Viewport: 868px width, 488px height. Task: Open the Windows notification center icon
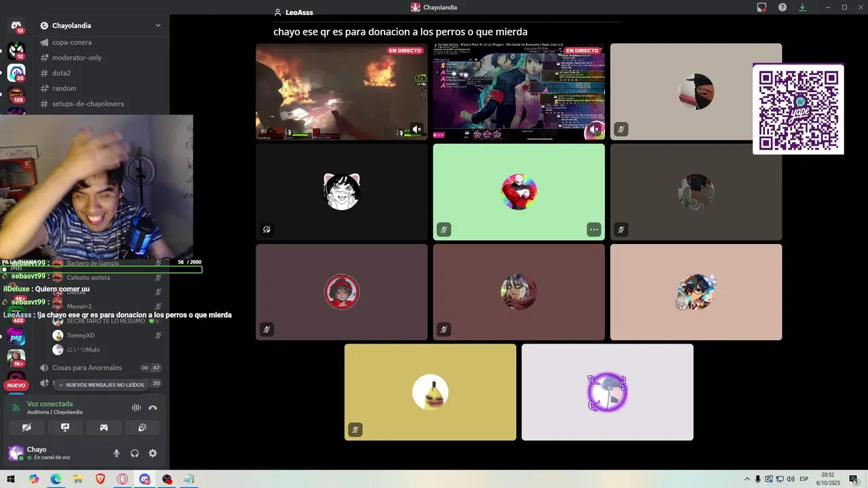point(854,479)
